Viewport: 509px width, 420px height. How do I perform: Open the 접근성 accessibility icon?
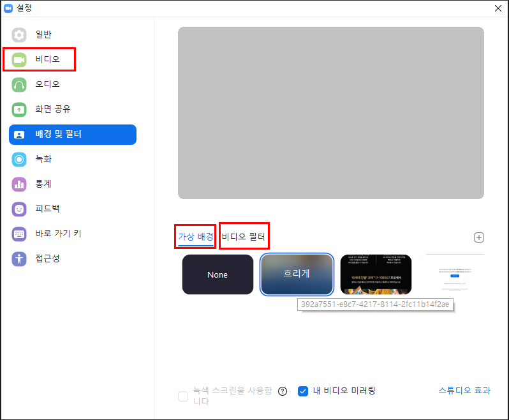19,259
